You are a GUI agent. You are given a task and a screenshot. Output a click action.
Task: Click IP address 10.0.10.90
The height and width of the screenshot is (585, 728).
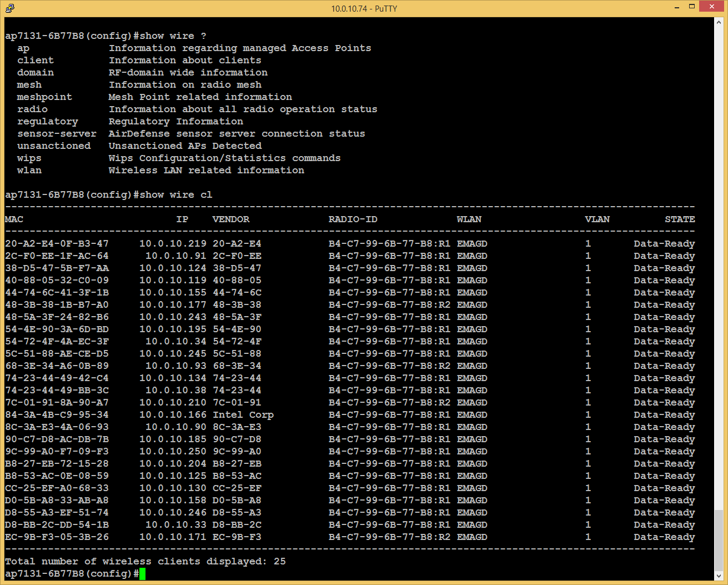(176, 427)
